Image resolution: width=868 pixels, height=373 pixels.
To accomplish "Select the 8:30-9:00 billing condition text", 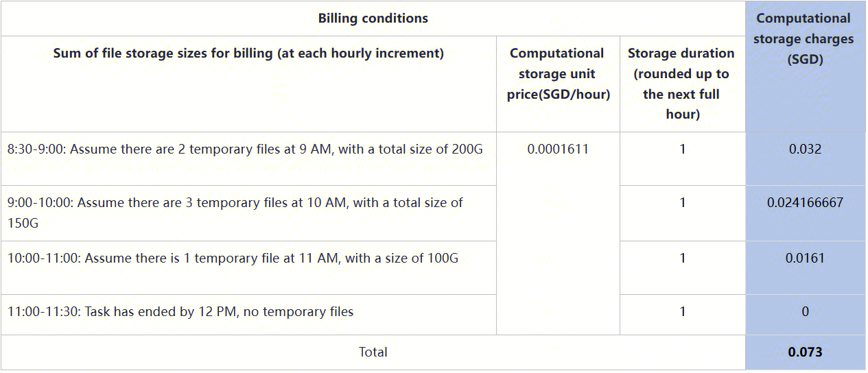I will pyautogui.click(x=245, y=149).
